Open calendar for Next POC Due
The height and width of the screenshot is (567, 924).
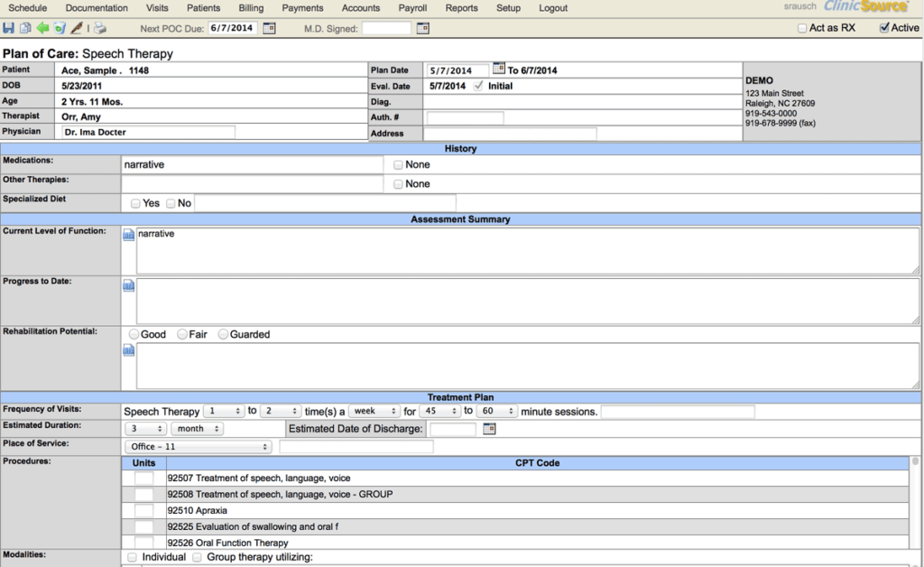[269, 28]
